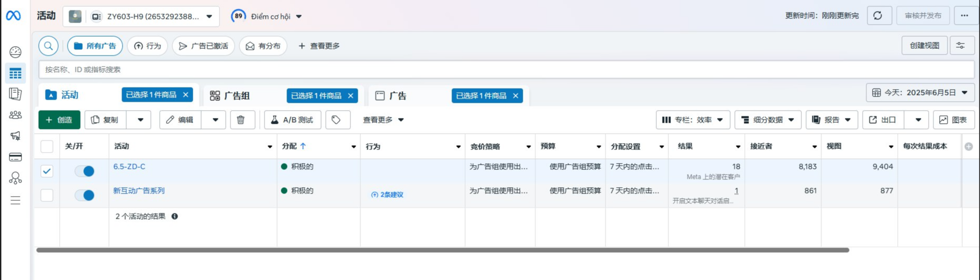Select the campaigns table grid sidebar icon
The height and width of the screenshot is (280, 980).
point(16,73)
